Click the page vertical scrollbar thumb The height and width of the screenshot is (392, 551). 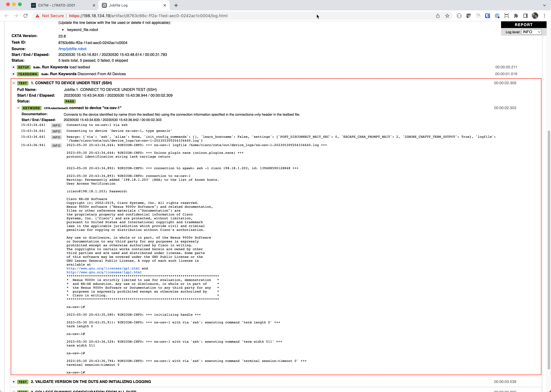(x=549, y=250)
